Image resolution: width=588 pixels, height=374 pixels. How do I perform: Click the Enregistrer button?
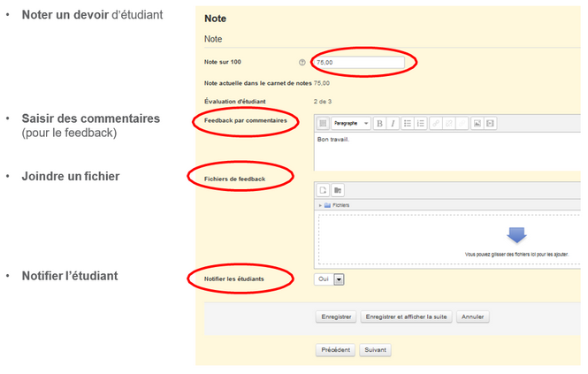click(x=336, y=317)
